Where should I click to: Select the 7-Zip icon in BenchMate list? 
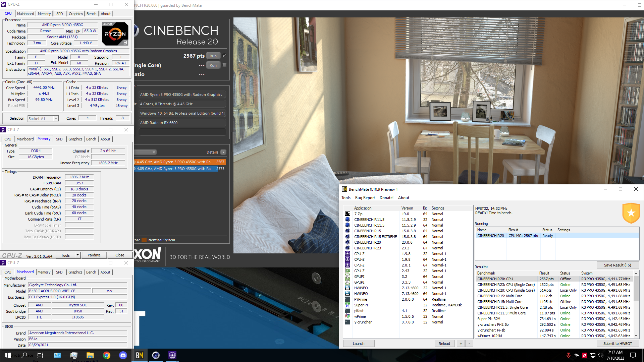coord(347,214)
